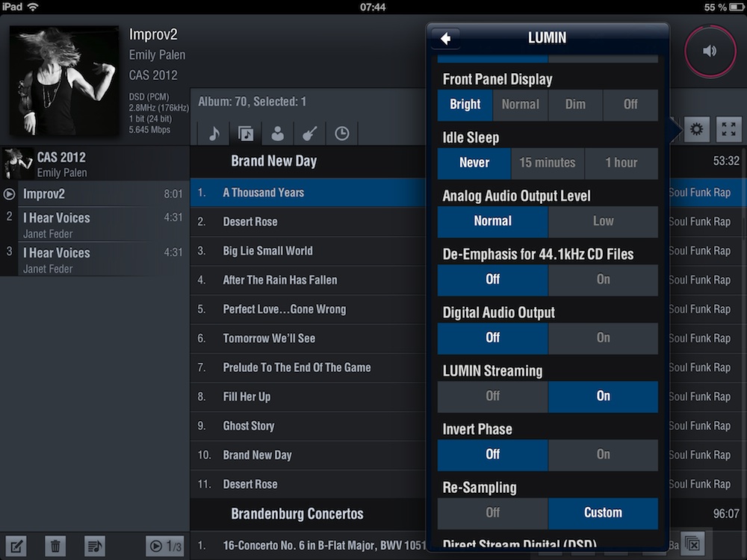Screen dimensions: 747x560
Task: Turn LUMIN Streaming On
Action: pyautogui.click(x=603, y=396)
